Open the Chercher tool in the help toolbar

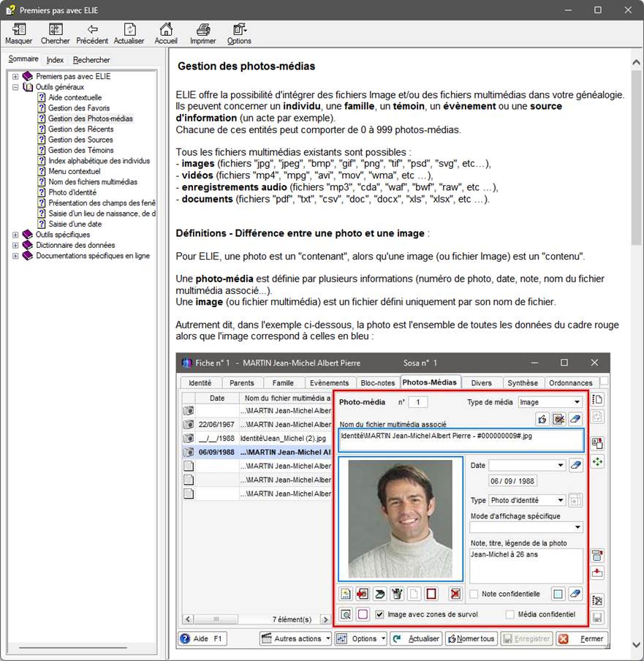pos(56,34)
